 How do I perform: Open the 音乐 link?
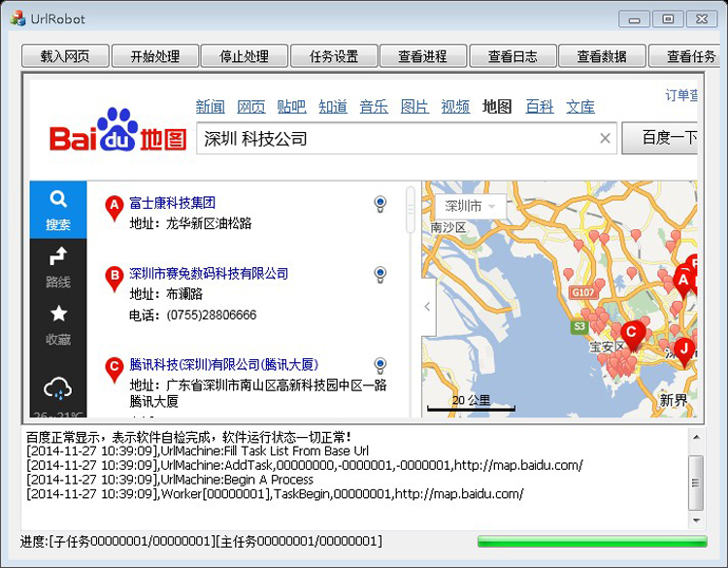[374, 107]
